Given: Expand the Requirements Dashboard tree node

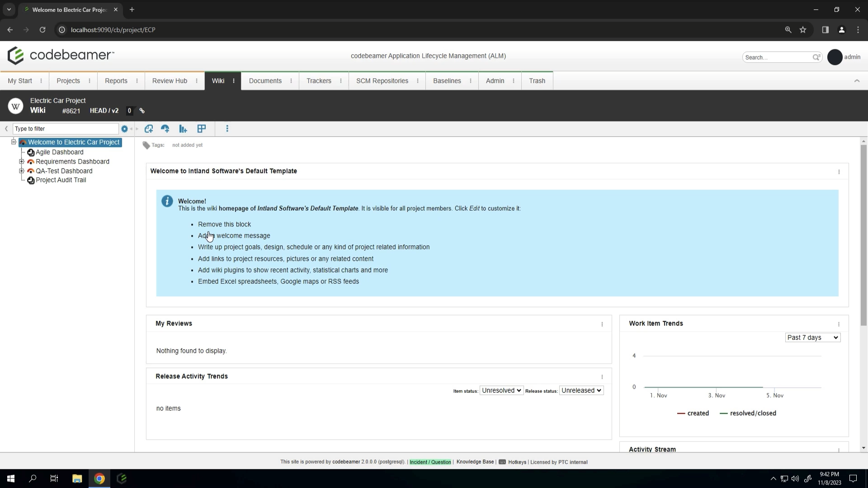Looking at the screenshot, I should pyautogui.click(x=21, y=161).
